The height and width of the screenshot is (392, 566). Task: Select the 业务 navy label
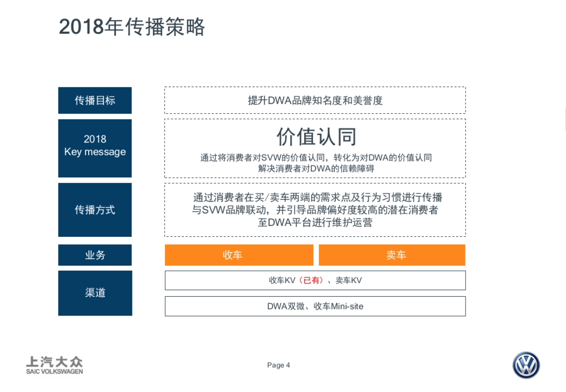(x=94, y=255)
